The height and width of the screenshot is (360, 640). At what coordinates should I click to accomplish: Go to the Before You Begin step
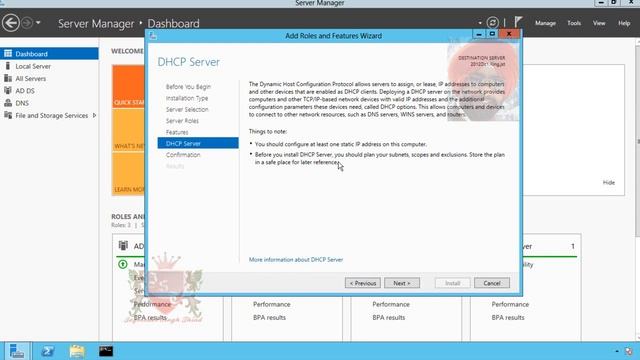click(x=188, y=87)
